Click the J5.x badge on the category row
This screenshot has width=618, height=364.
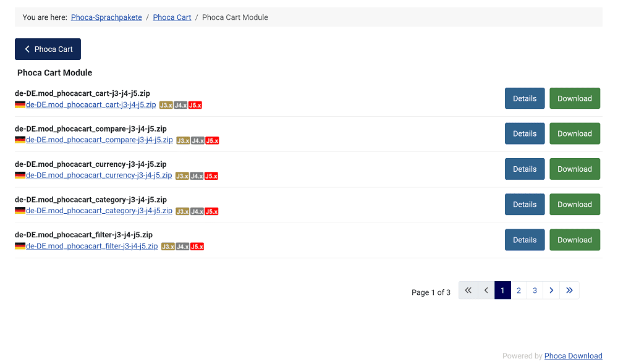tap(211, 211)
